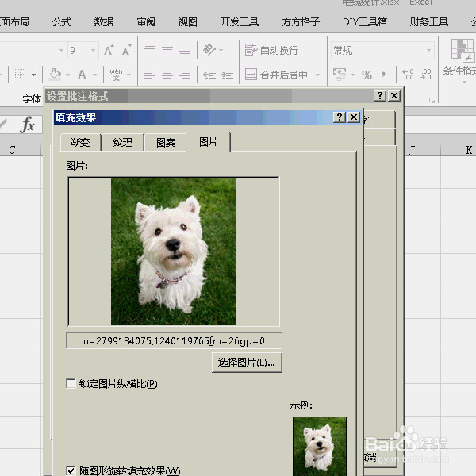Select column J header
Viewport: 476px width, 476px height.
(x=412, y=150)
